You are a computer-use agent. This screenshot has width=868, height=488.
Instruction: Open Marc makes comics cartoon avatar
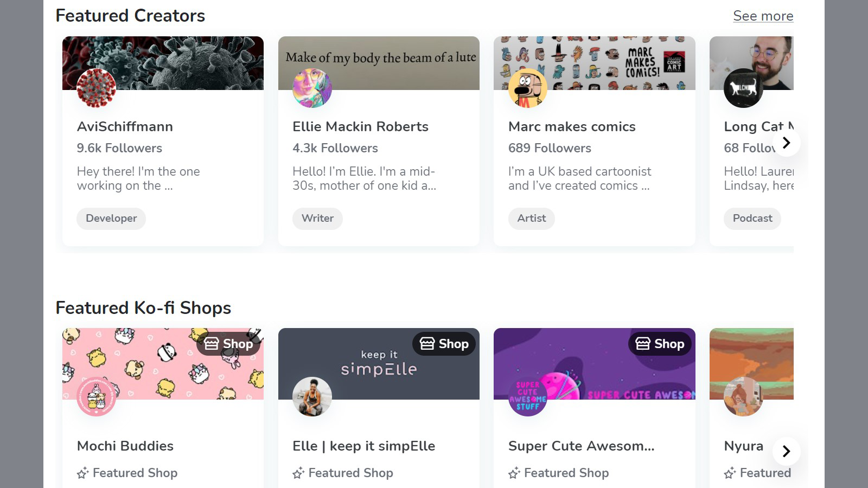pos(528,88)
